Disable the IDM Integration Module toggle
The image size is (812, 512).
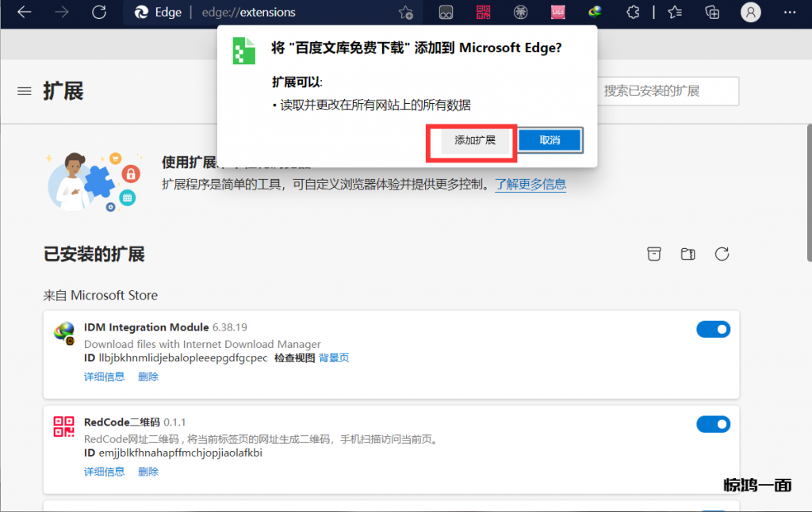point(713,330)
